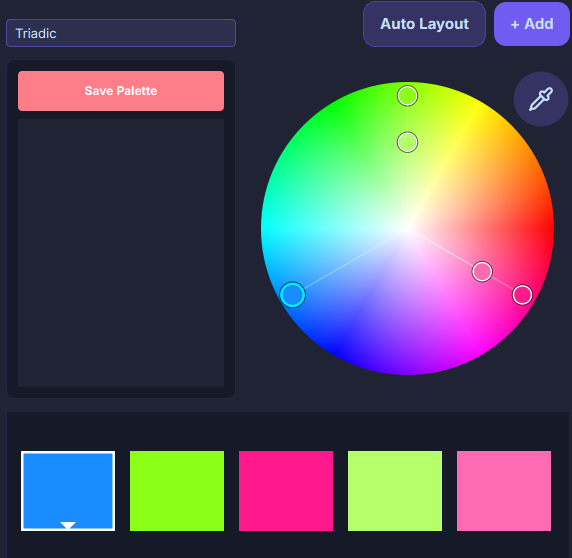
Task: Select the bright lime green swatch
Action: [177, 491]
